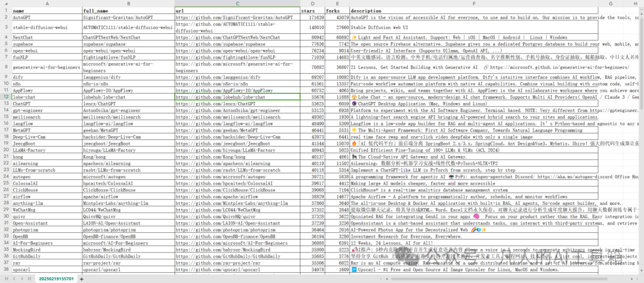This screenshot has height=283, width=644.
Task: Select the 'OpenBB' name cell
Action: tap(47, 237)
